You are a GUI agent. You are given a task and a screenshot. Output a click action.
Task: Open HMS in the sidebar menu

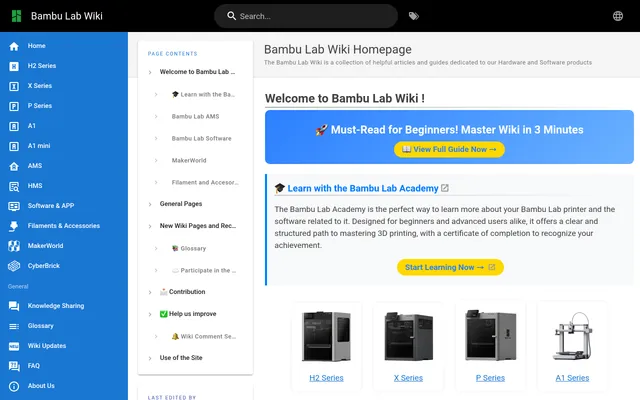(x=64, y=186)
